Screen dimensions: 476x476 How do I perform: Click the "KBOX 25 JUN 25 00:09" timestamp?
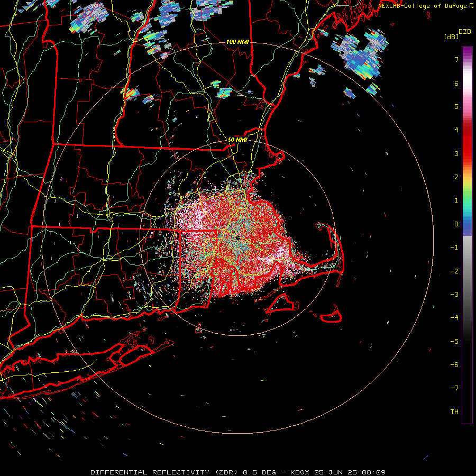click(338, 472)
